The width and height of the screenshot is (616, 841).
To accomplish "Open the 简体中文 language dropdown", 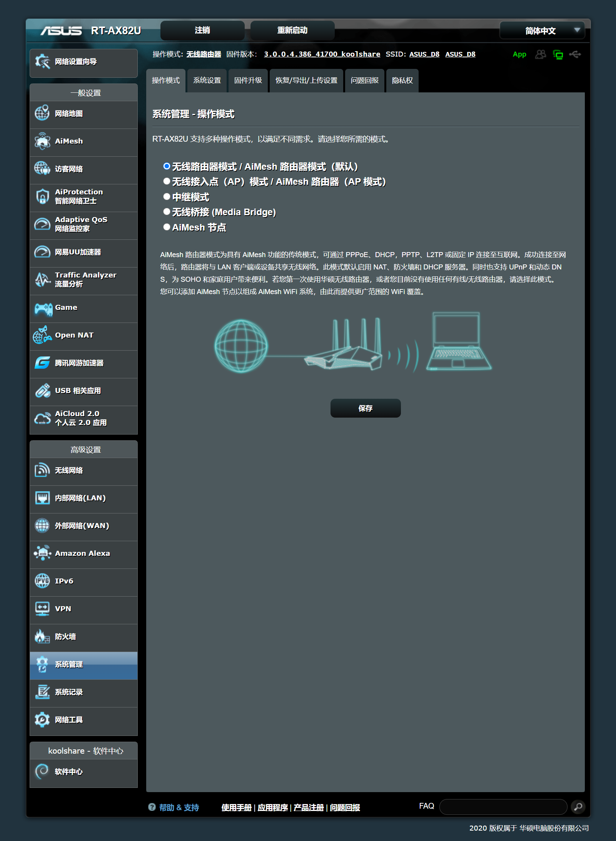I will (542, 31).
